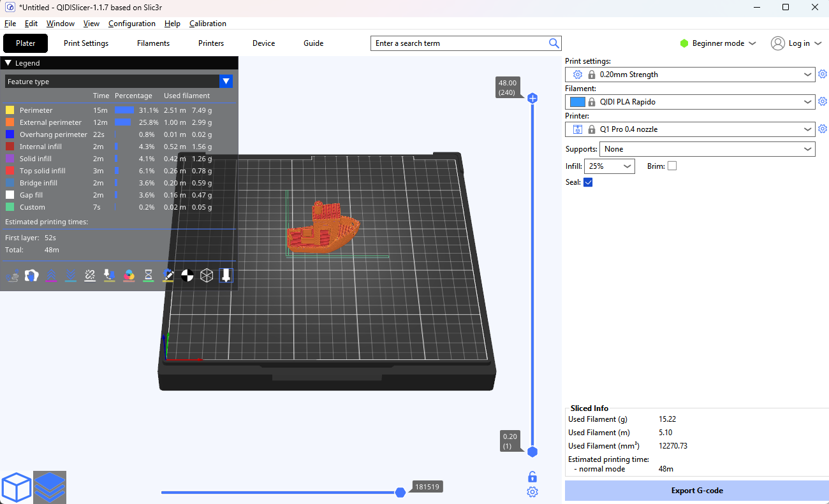Open the Calibration menu
The width and height of the screenshot is (829, 504).
[208, 24]
